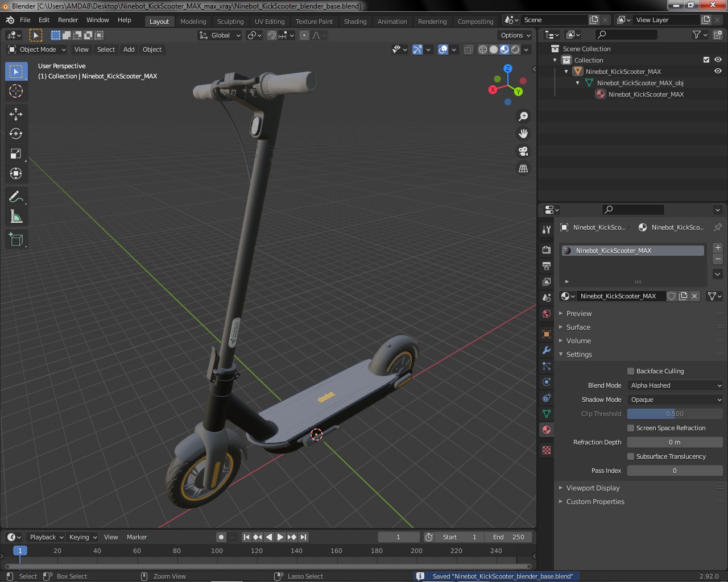Open Blend Mode Alpha Hashed dropdown

[x=675, y=385]
